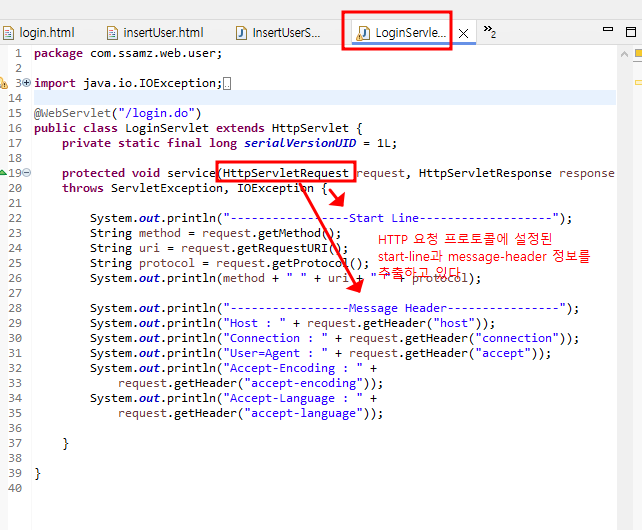Click the editor scrollbar up arrow
The width and height of the screenshot is (642, 530).
(624, 54)
